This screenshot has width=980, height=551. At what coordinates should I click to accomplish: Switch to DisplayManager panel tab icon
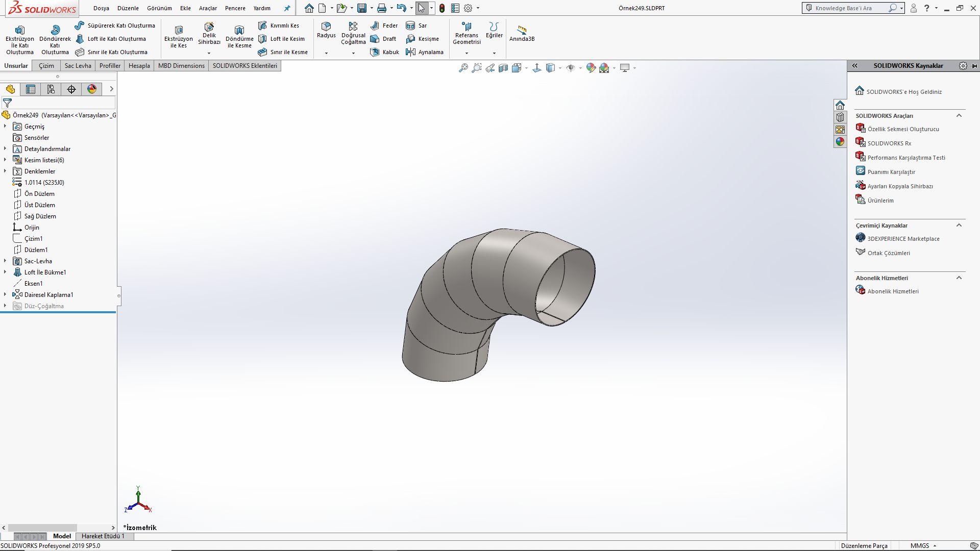pyautogui.click(x=92, y=89)
